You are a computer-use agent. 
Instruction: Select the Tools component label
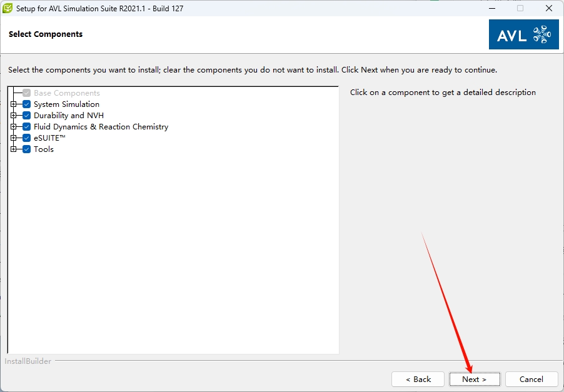44,149
